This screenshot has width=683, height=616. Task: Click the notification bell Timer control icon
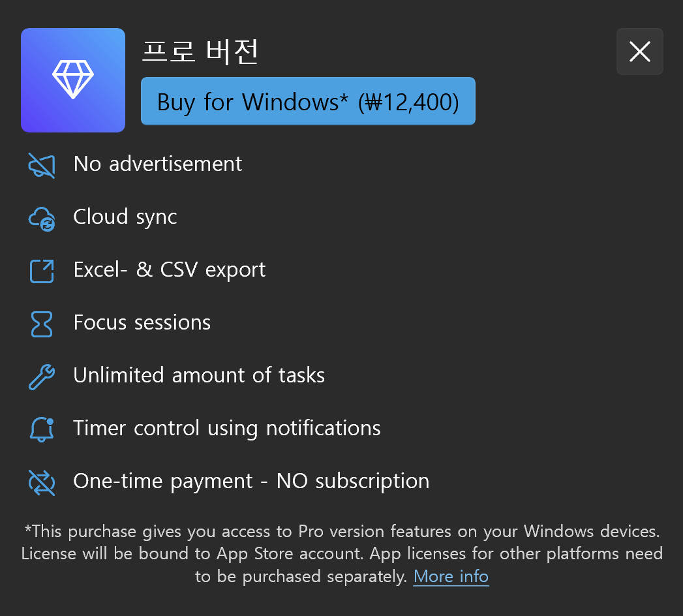pos(40,429)
